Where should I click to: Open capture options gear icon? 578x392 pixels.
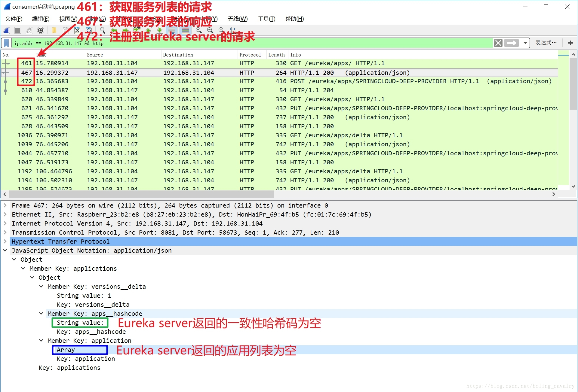point(41,30)
